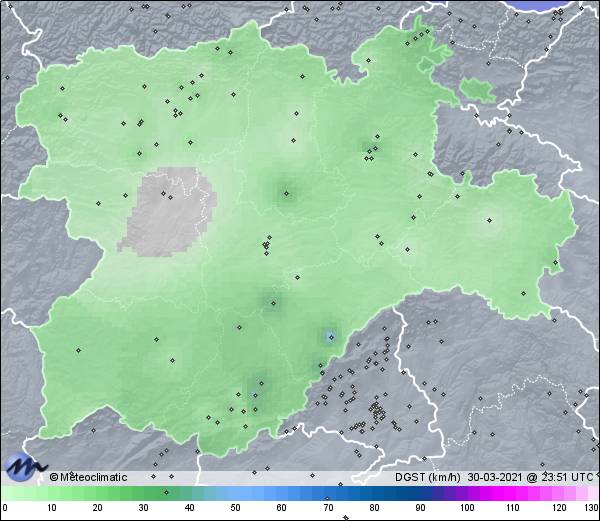This screenshot has height=521, width=600.
Task: Click the '120' scale label
Action: (559, 508)
